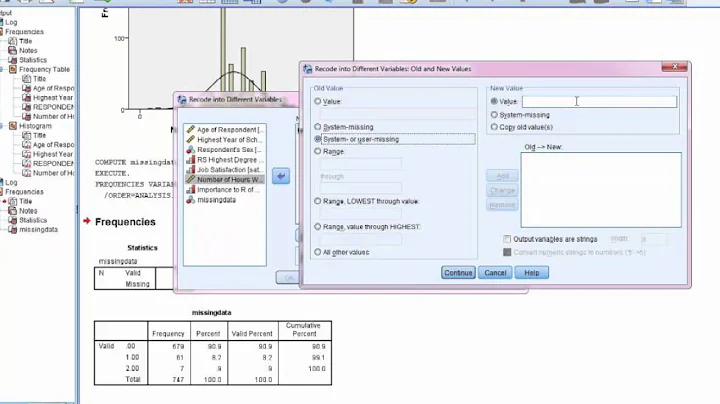Select 'All other values' radio button

[317, 252]
